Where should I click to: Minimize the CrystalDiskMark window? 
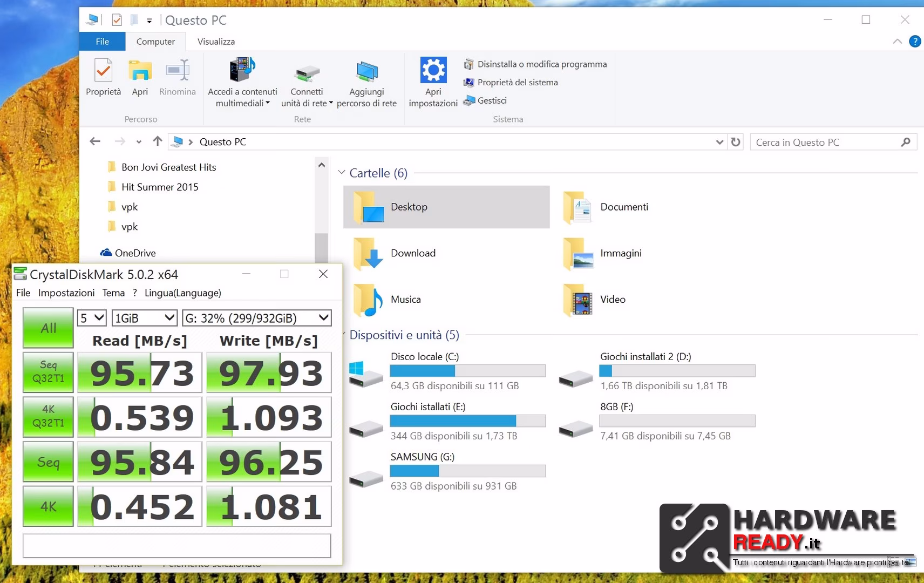[246, 274]
